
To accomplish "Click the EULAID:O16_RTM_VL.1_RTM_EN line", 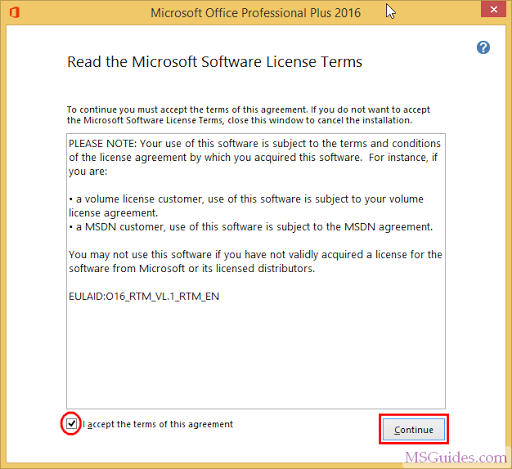I will [144, 296].
